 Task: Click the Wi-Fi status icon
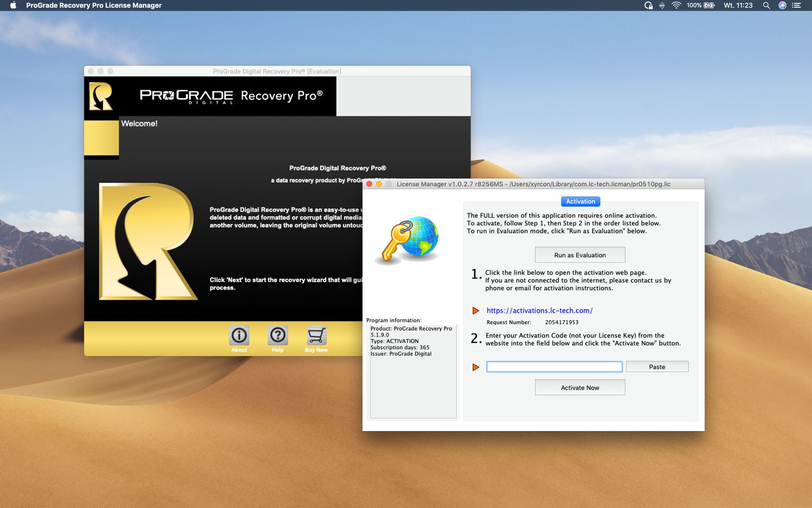pyautogui.click(x=676, y=5)
